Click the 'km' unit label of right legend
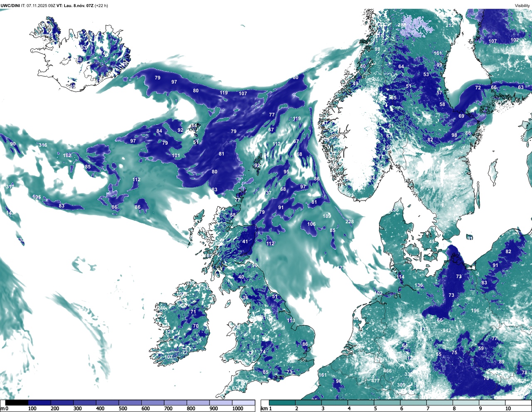Image resolution: width=532 pixels, height=412 pixels. (x=264, y=409)
